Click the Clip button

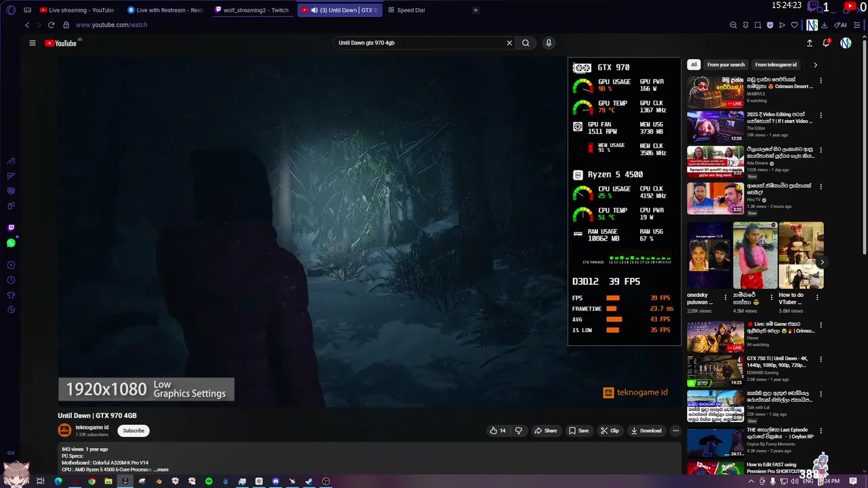coord(610,430)
